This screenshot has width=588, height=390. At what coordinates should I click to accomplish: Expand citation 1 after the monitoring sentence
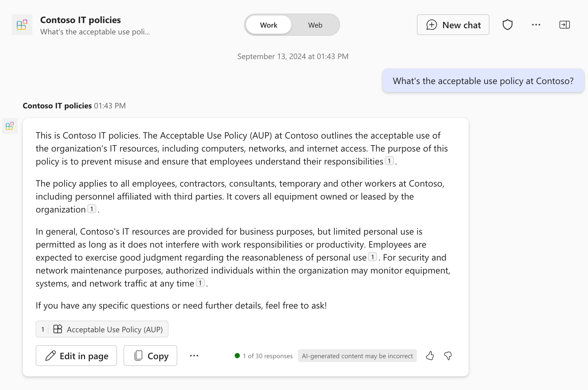200,283
